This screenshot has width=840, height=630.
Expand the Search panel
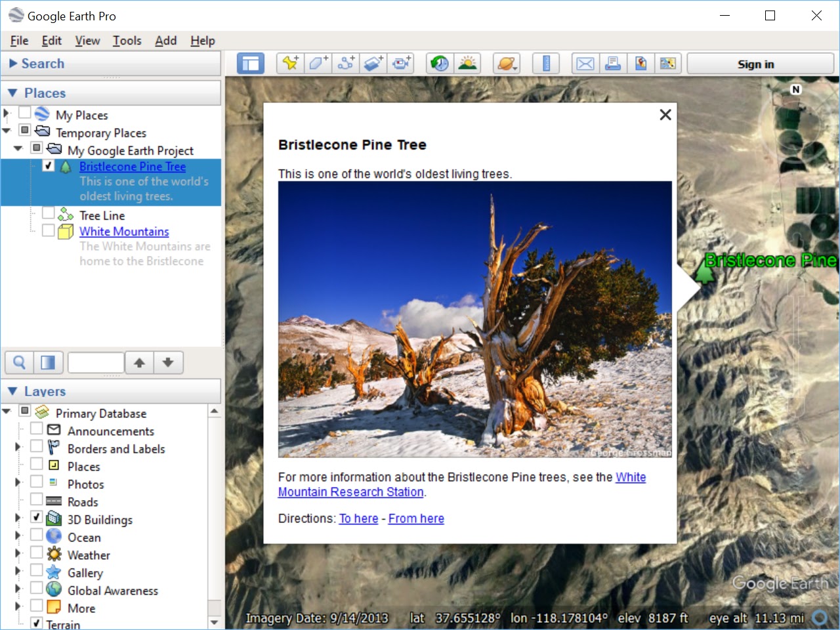pos(13,64)
